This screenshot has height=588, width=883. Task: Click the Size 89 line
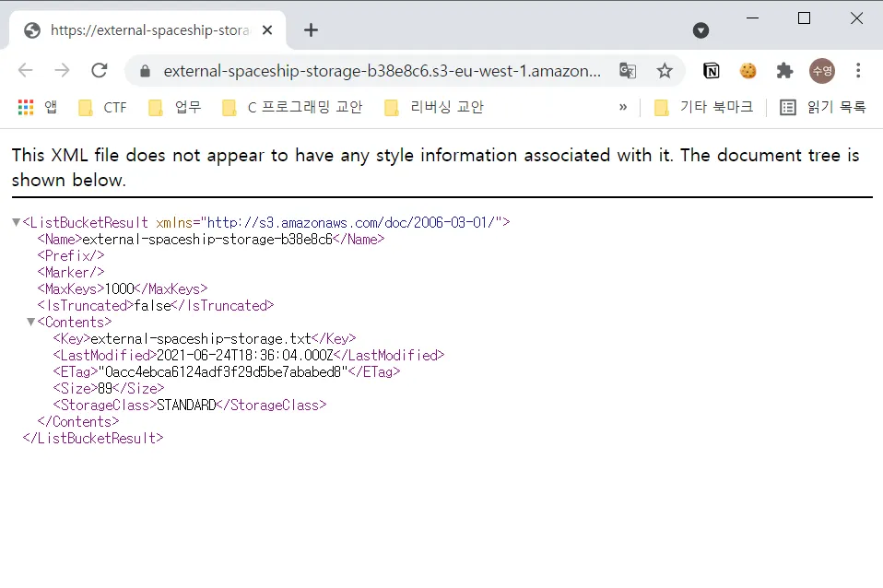click(x=109, y=389)
